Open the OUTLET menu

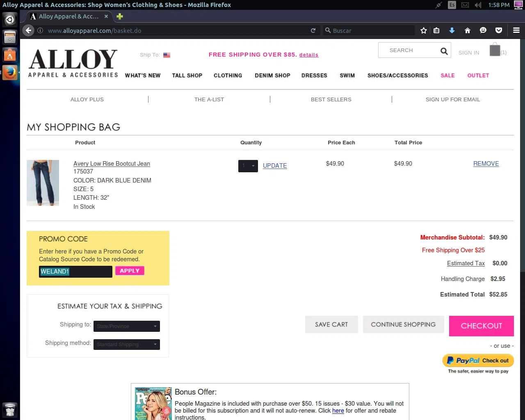point(478,75)
